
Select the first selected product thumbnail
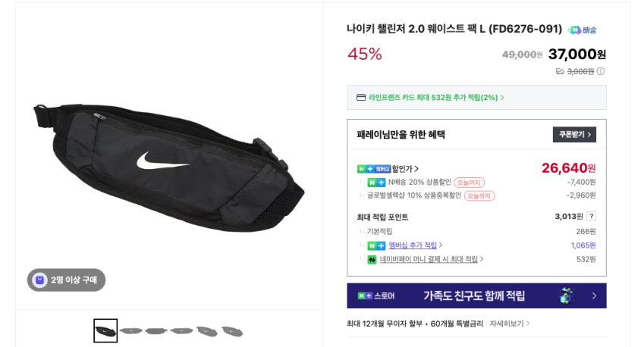point(105,330)
